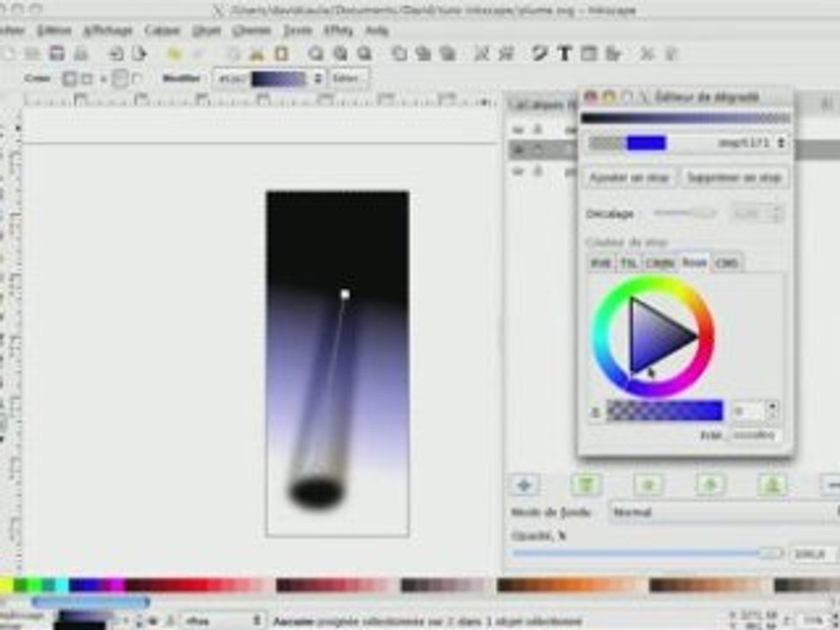Open the Text and Font dialog icon
The width and height of the screenshot is (840, 630).
(x=564, y=53)
